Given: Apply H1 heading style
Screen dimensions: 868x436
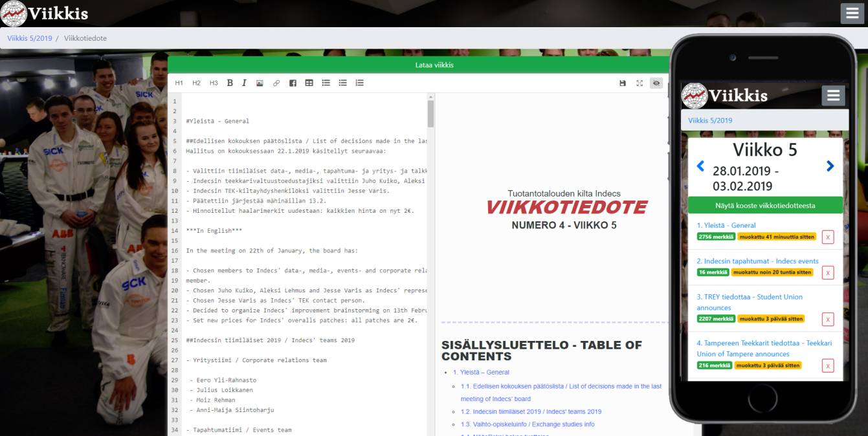Looking at the screenshot, I should pos(179,83).
